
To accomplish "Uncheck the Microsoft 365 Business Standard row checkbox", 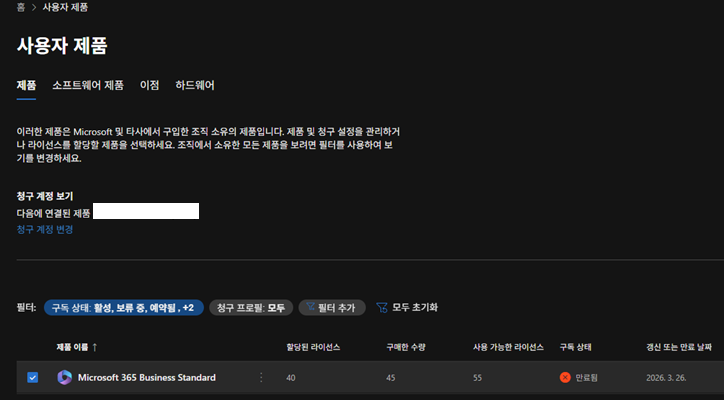I will (32, 377).
